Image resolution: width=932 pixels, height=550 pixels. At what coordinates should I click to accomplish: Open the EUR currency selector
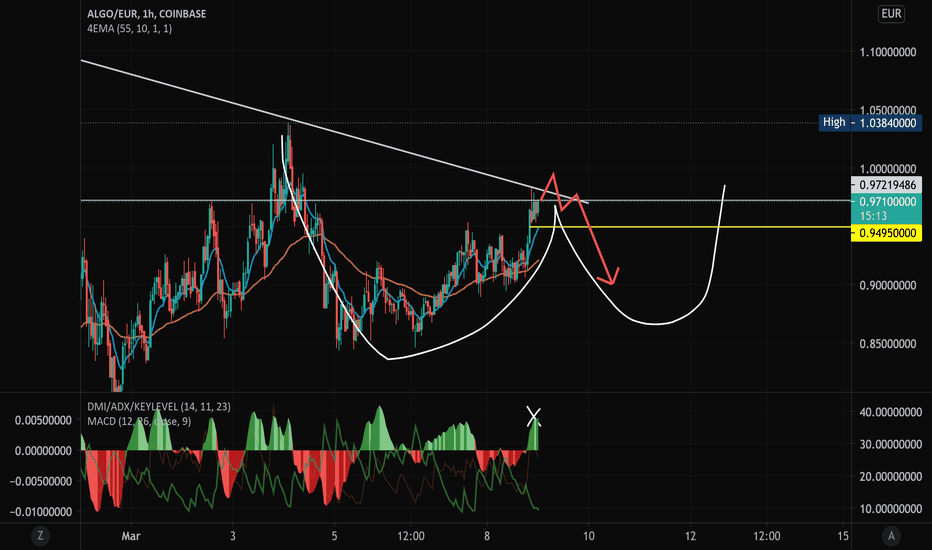(x=891, y=14)
